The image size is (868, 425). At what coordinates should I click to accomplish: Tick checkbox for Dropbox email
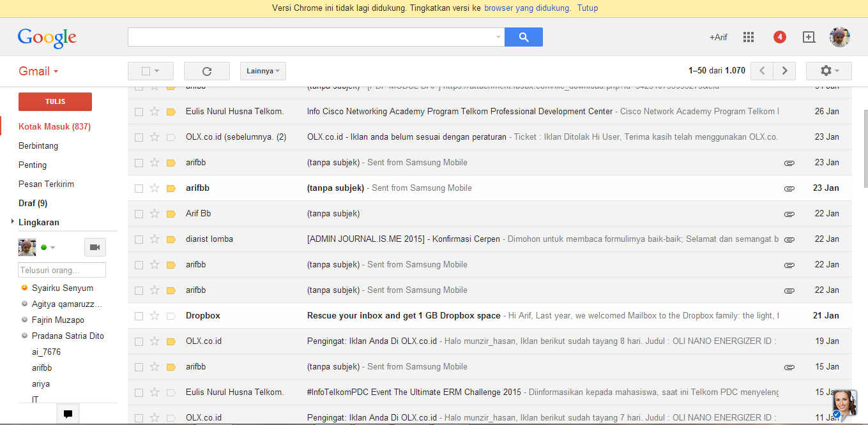(x=139, y=316)
